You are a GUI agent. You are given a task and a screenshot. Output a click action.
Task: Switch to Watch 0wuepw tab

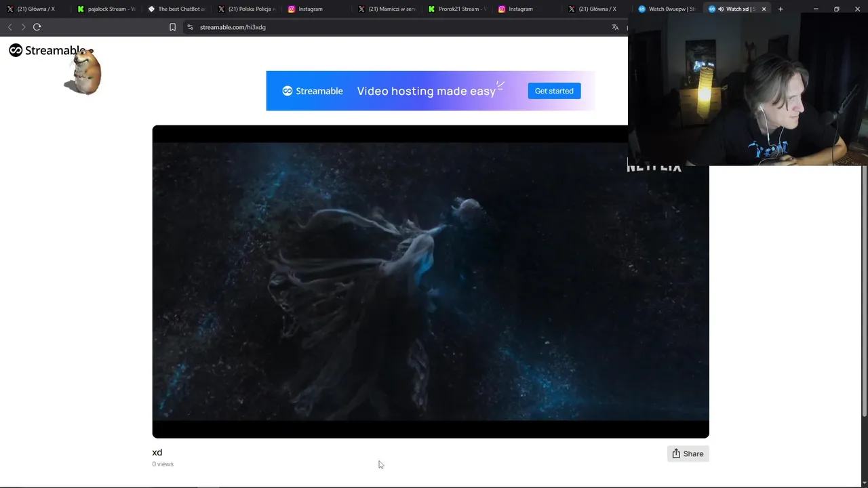point(667,9)
